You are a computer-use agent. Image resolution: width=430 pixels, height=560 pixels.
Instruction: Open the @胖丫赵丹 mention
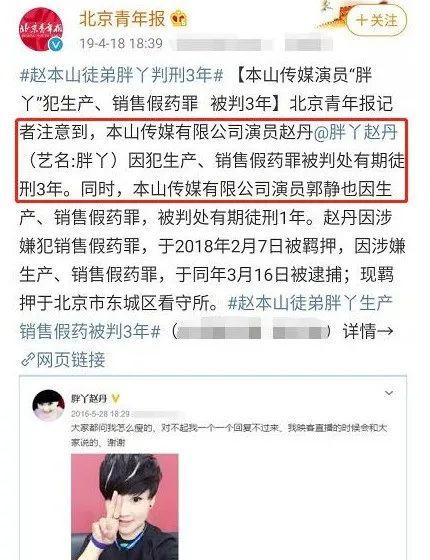pos(356,132)
